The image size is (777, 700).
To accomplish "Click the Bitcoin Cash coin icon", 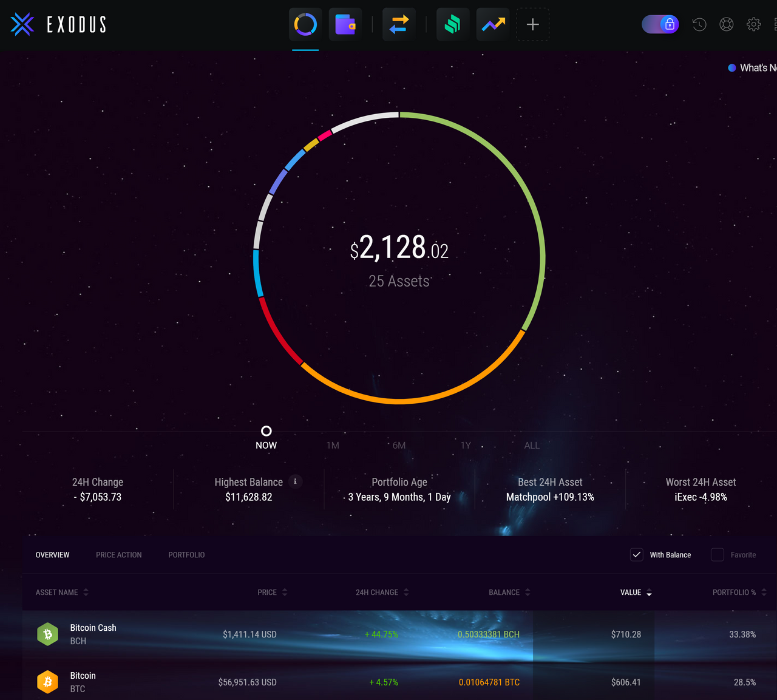I will [x=47, y=634].
